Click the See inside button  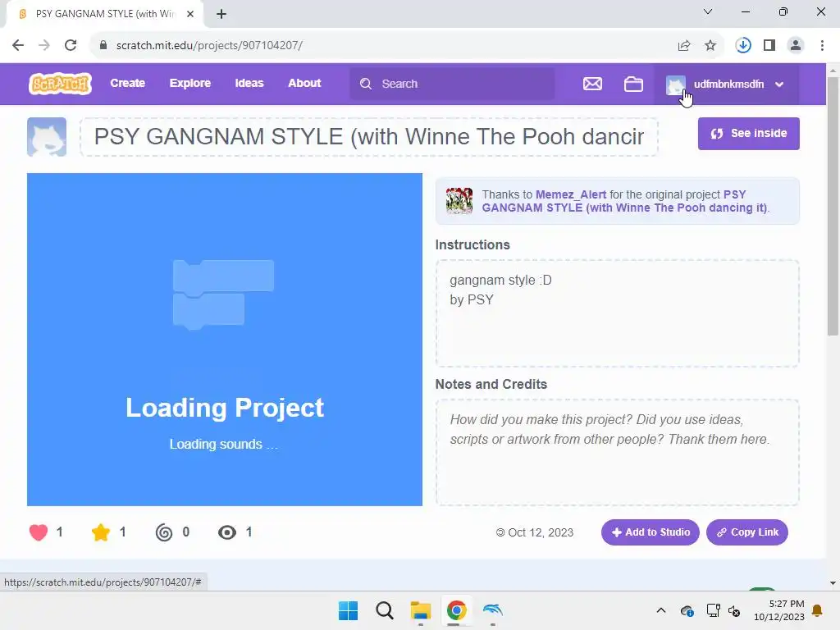[748, 134]
